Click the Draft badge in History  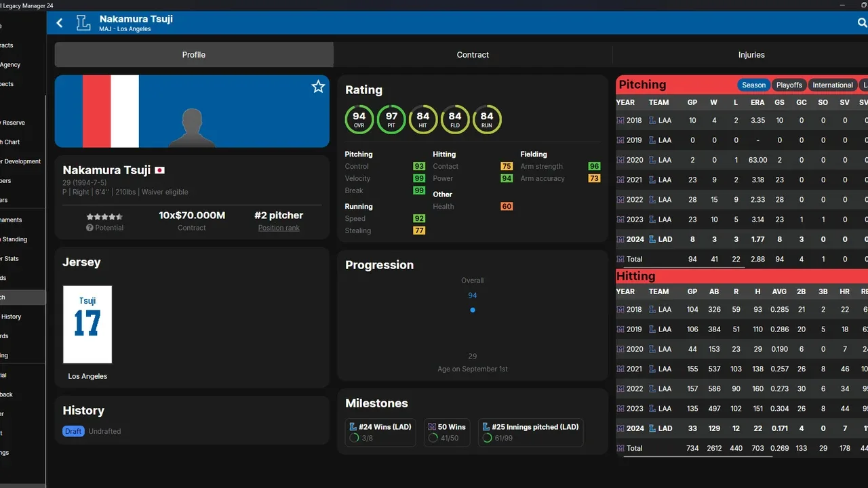[73, 432]
